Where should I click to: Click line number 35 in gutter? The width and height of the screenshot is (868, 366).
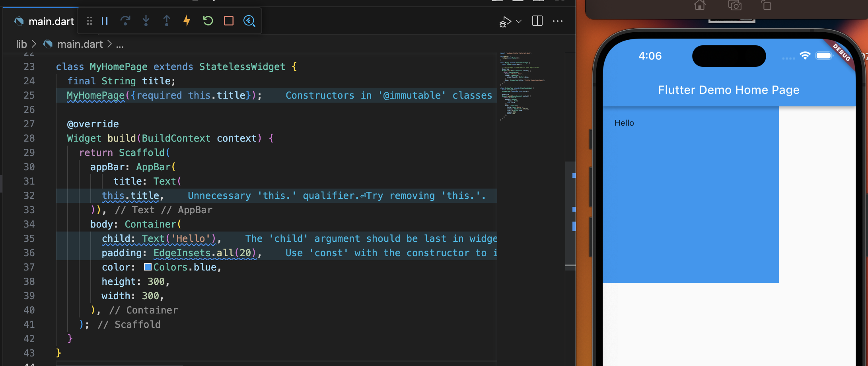(x=29, y=238)
